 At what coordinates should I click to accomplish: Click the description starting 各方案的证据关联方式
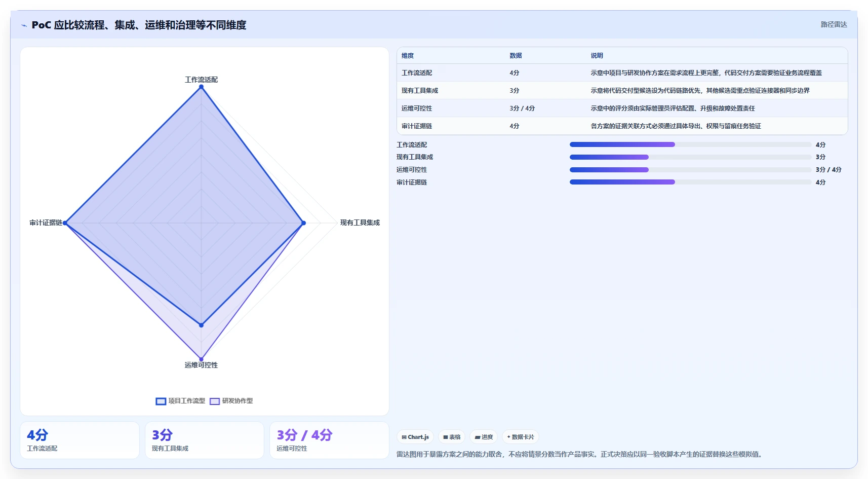pos(676,126)
